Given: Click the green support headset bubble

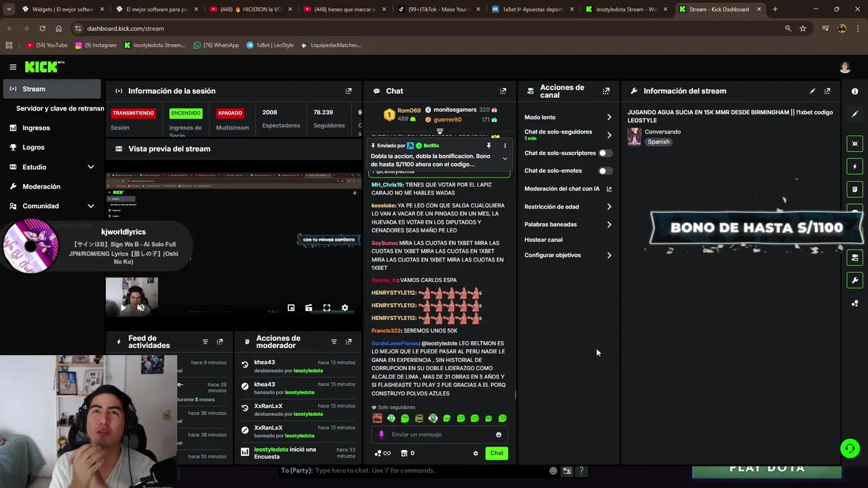Looking at the screenshot, I should click(850, 449).
